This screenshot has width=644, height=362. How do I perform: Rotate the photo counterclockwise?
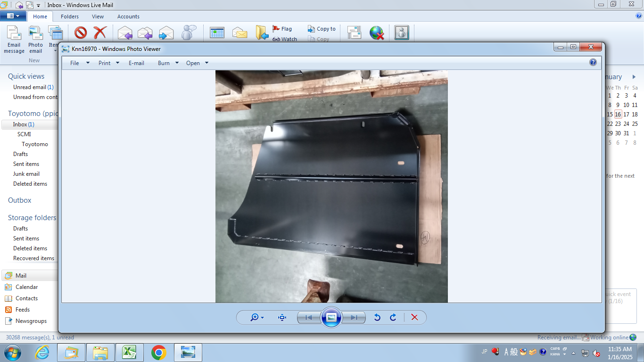click(377, 318)
